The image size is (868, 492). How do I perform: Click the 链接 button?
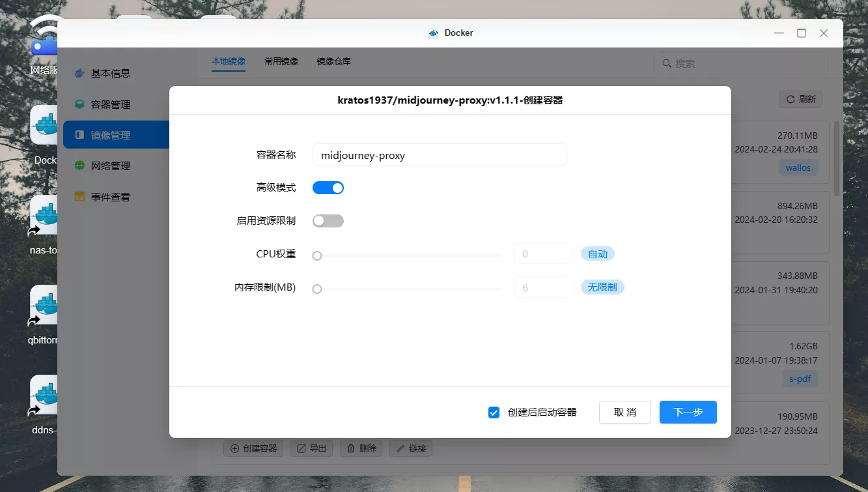click(411, 448)
